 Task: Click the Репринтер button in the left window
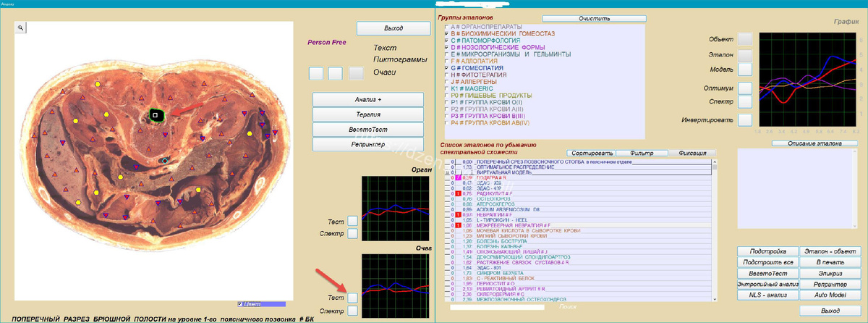368,144
